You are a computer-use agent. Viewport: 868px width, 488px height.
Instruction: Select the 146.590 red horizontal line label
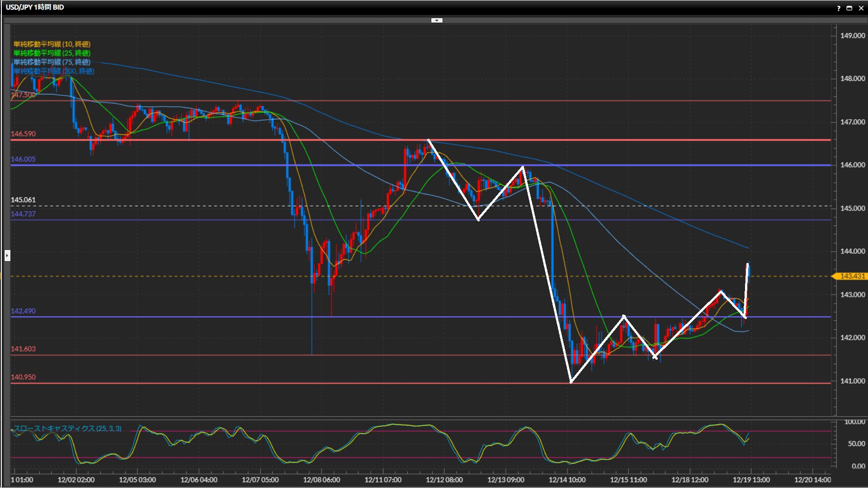pyautogui.click(x=23, y=134)
